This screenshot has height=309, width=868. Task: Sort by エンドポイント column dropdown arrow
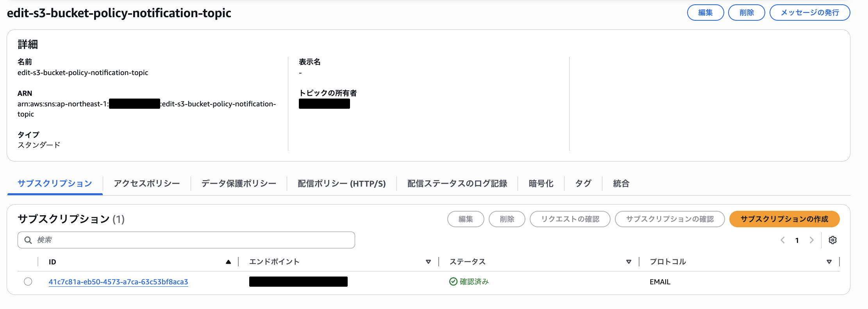[x=428, y=262]
